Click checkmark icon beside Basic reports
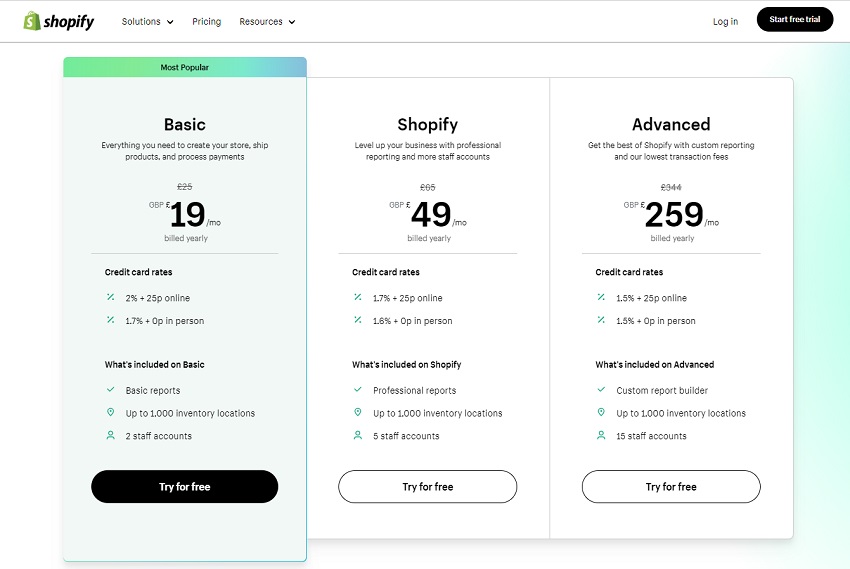The image size is (850, 569). tap(111, 389)
